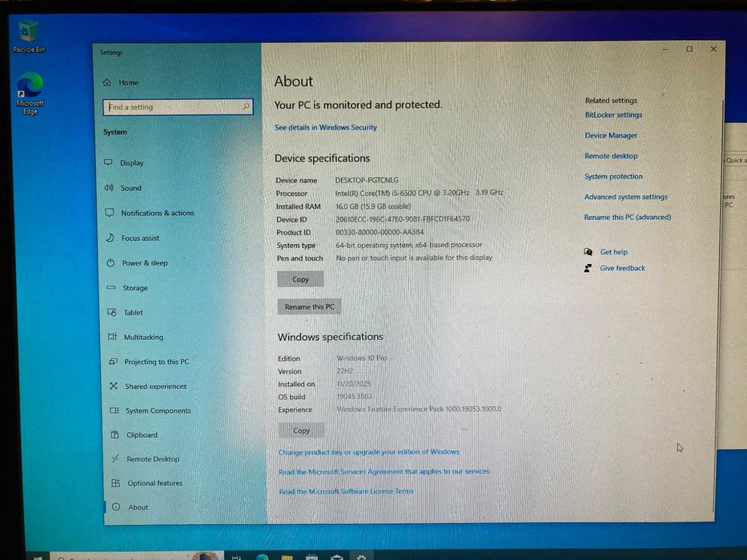747x560 pixels.
Task: Open Microsoft Software License Terms link
Action: point(347,491)
